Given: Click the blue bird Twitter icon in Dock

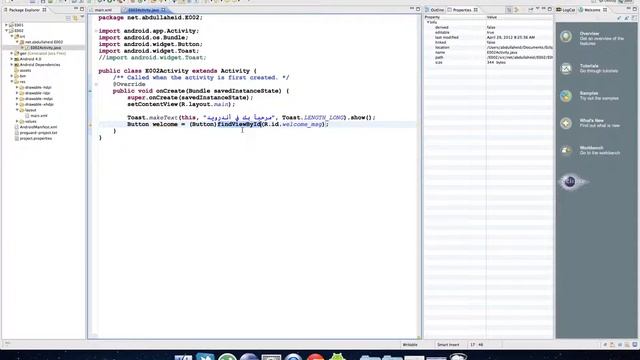Looking at the screenshot, I should coord(205,357).
